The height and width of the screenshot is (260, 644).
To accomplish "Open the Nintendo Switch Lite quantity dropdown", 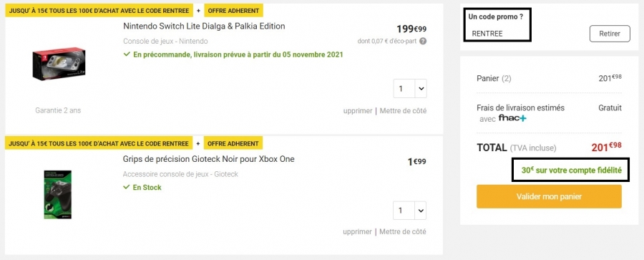I will (x=410, y=88).
